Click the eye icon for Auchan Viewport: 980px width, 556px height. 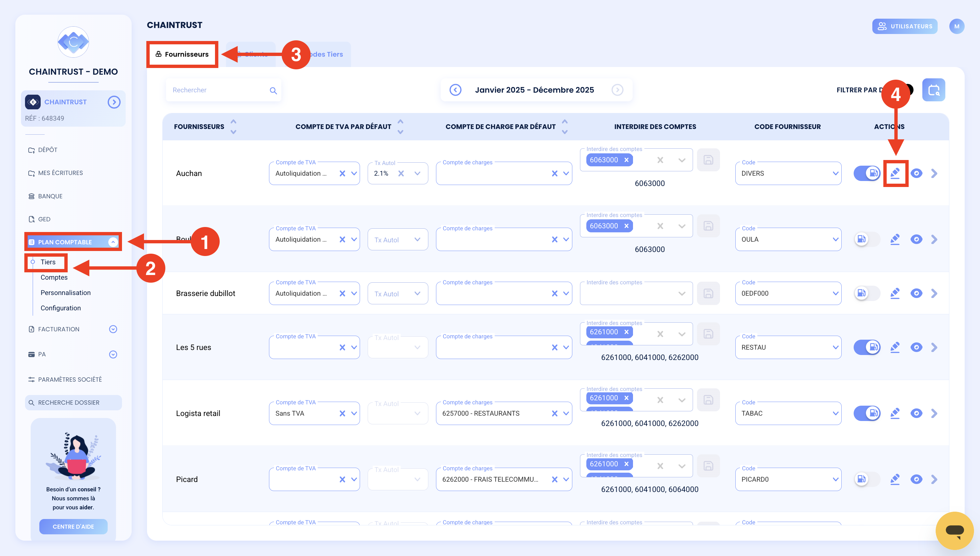[x=916, y=173]
